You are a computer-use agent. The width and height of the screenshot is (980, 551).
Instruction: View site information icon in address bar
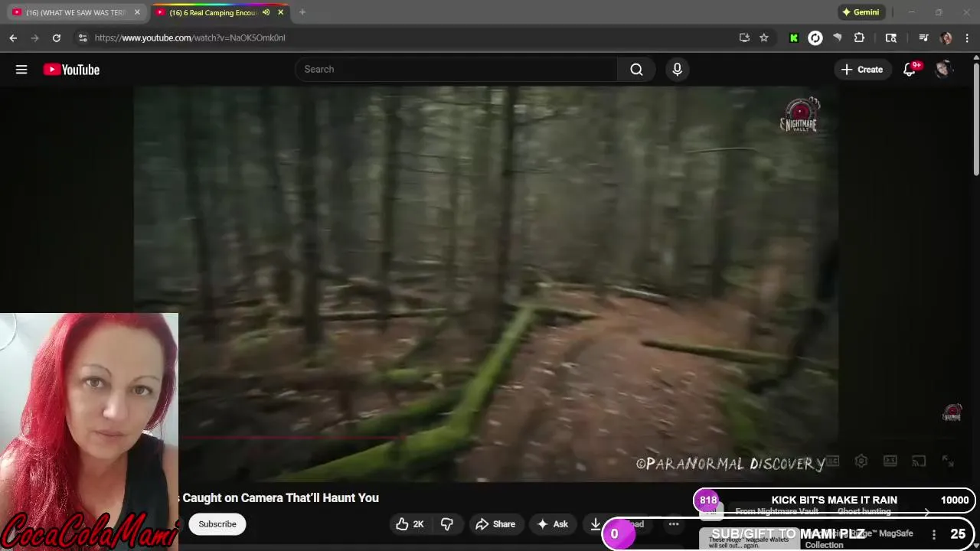(83, 37)
